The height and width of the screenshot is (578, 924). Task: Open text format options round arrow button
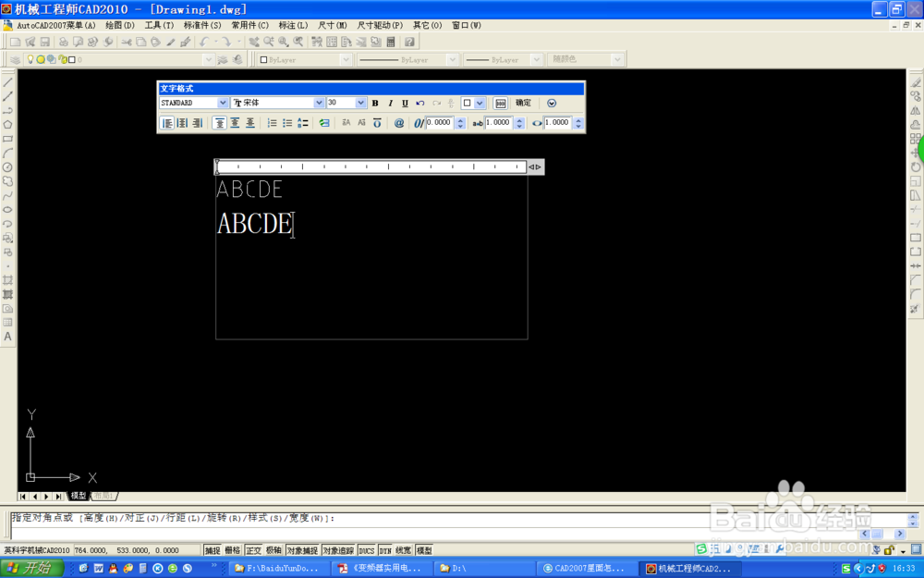point(552,103)
